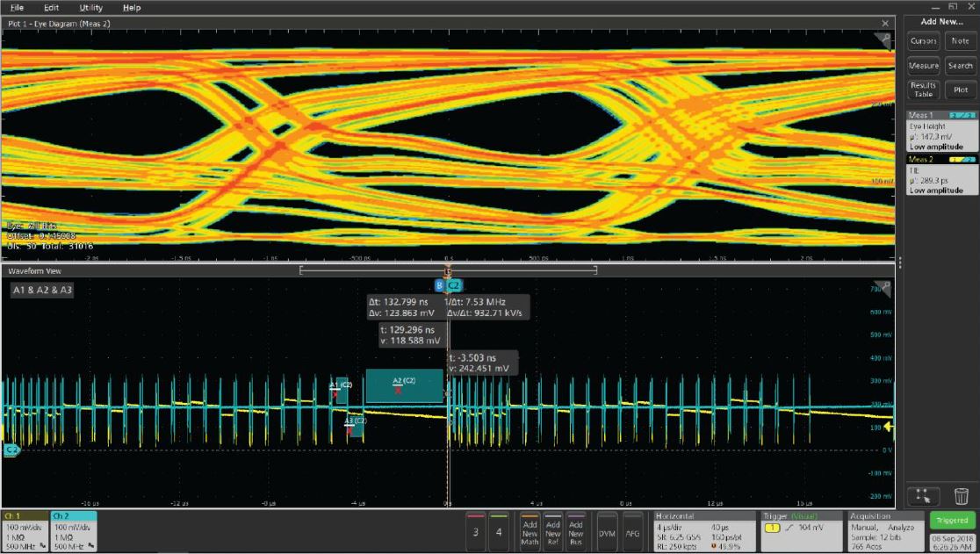Select the C2 channel ground handle

point(11,450)
